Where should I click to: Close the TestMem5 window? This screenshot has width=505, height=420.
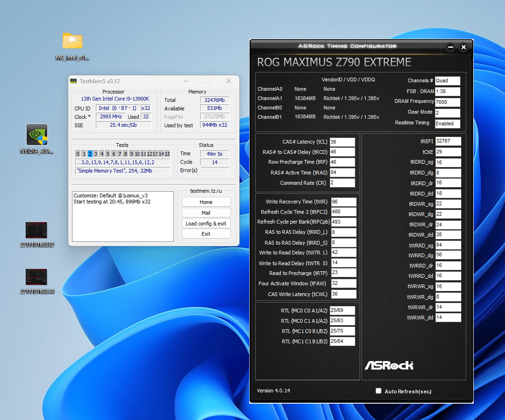click(x=228, y=81)
